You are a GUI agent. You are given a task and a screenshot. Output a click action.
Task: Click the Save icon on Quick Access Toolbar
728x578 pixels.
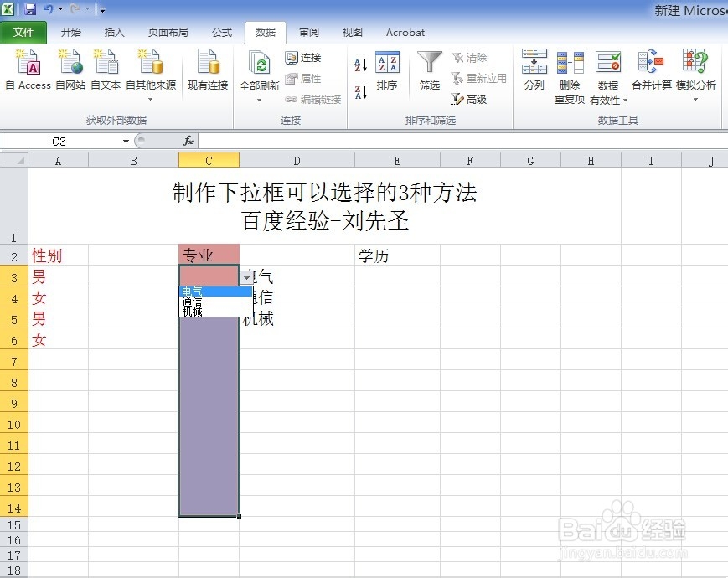click(31, 8)
